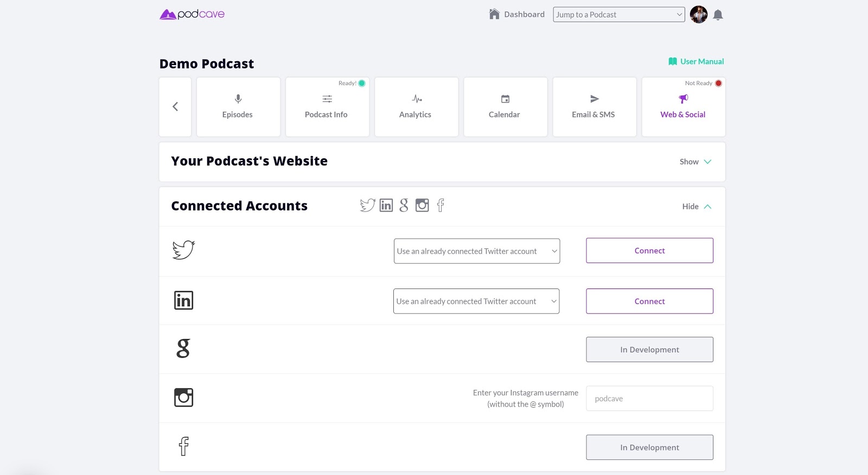Click In Development button in Facebook row
Viewport: 868px width, 475px height.
pyautogui.click(x=649, y=447)
